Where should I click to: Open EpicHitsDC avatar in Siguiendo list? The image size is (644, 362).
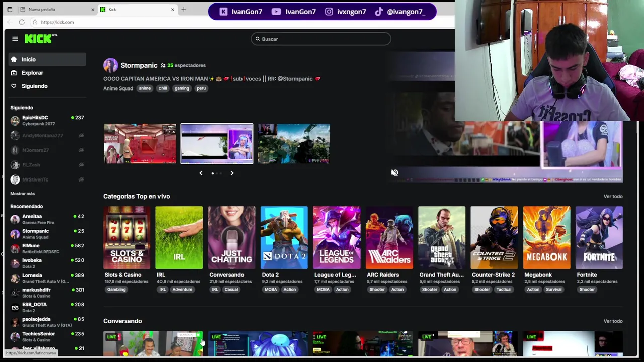pyautogui.click(x=15, y=121)
